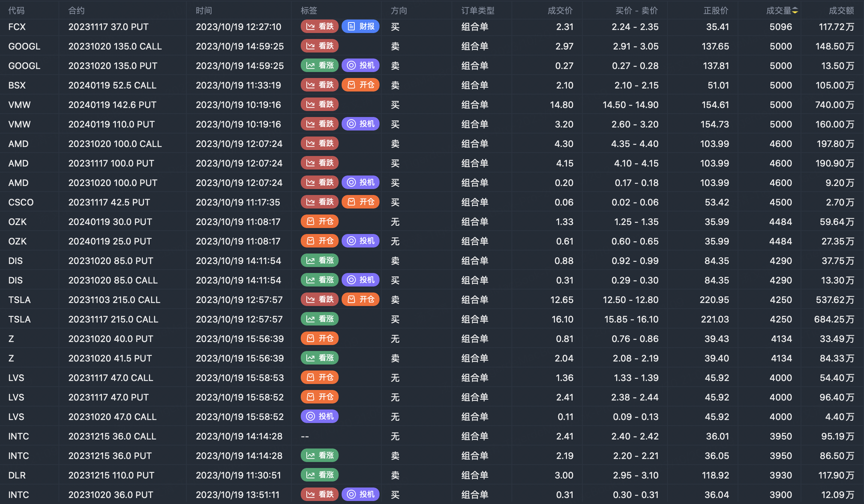Image resolution: width=864 pixels, height=504 pixels.
Task: Click the 投机 tag on DIS 85.0 CALL
Action: tap(360, 280)
